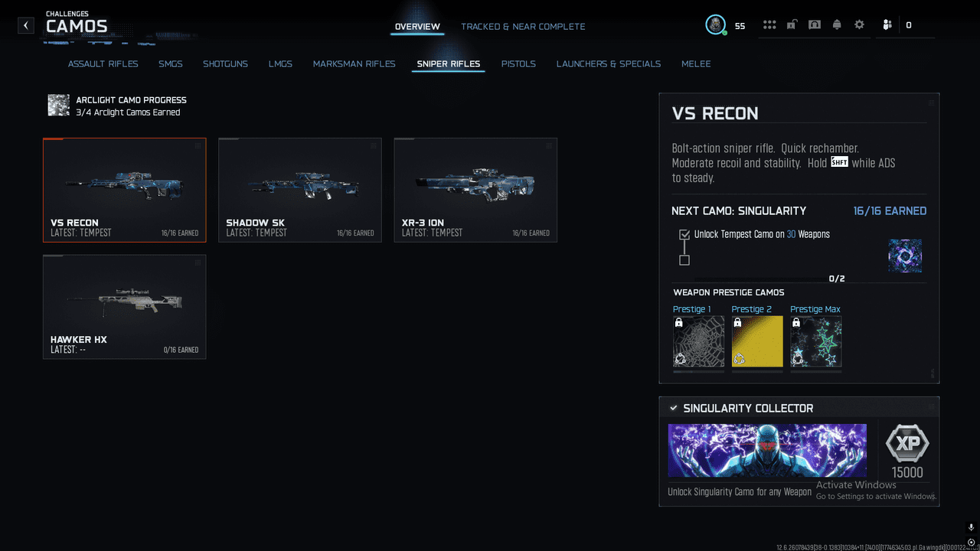
Task: Switch to Tracked & Near Complete tab
Action: click(523, 27)
